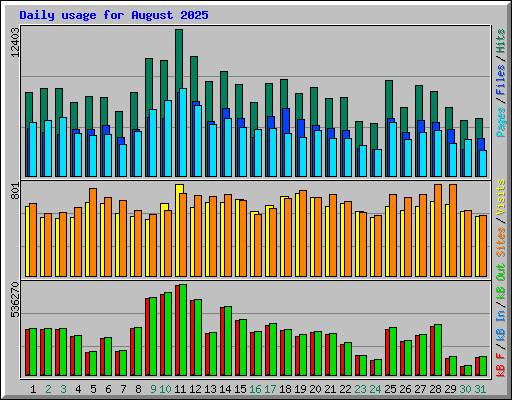The width and height of the screenshot is (512, 400).
Task: Click the cyan Pages bar for day 1
Action: pos(33,149)
